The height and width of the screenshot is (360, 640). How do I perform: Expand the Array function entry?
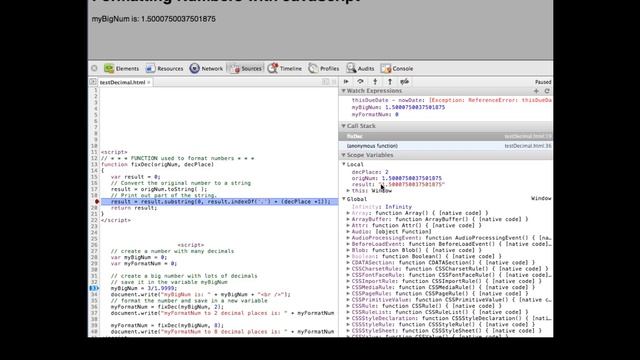(348, 213)
